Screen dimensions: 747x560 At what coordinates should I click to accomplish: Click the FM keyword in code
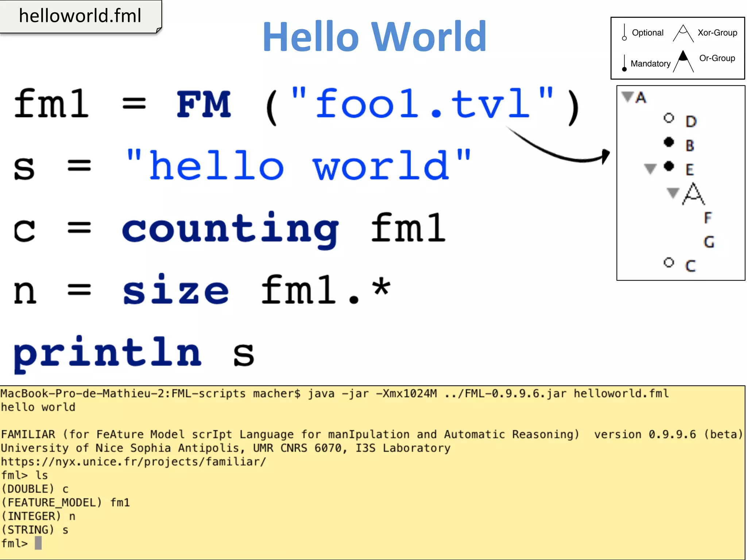pos(204,104)
